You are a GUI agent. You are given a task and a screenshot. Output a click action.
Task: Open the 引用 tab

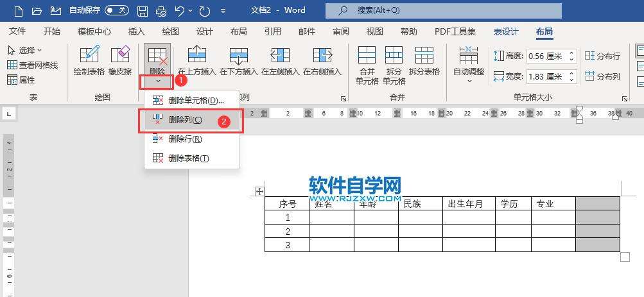point(273,31)
